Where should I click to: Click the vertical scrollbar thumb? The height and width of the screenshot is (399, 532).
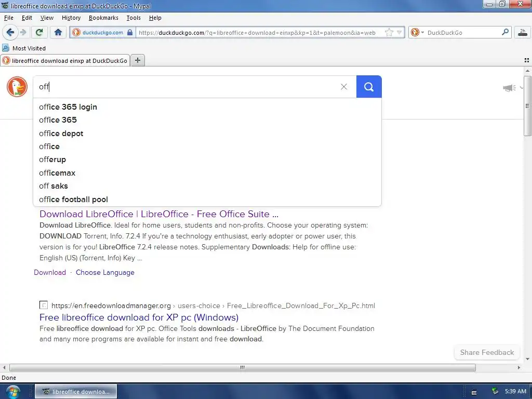[527, 106]
